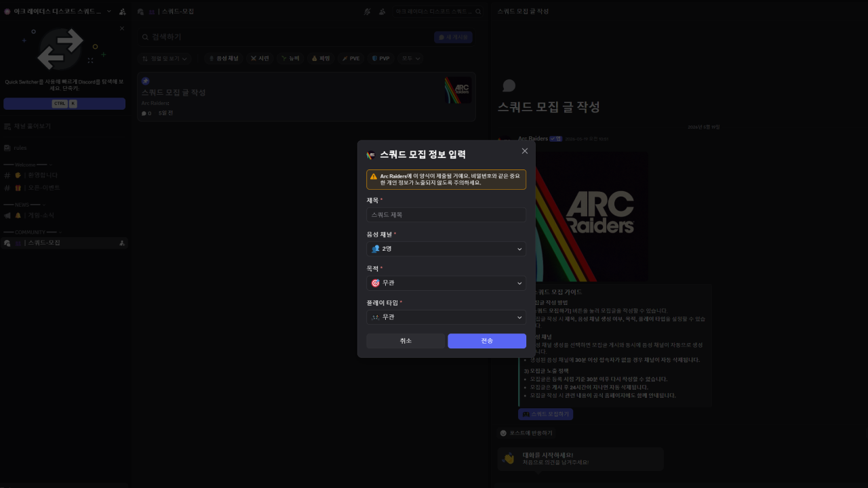This screenshot has height=488, width=868.
Task: Click the 대화를 시작하세요 waving hand prompt
Action: pos(580,459)
